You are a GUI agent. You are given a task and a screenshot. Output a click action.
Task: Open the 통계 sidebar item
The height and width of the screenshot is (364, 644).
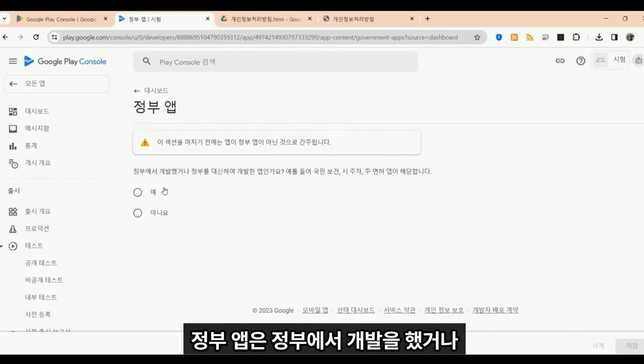click(x=31, y=146)
